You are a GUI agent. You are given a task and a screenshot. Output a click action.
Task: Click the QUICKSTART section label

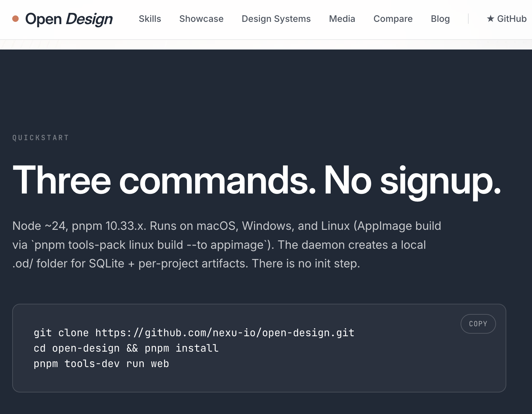click(x=41, y=138)
